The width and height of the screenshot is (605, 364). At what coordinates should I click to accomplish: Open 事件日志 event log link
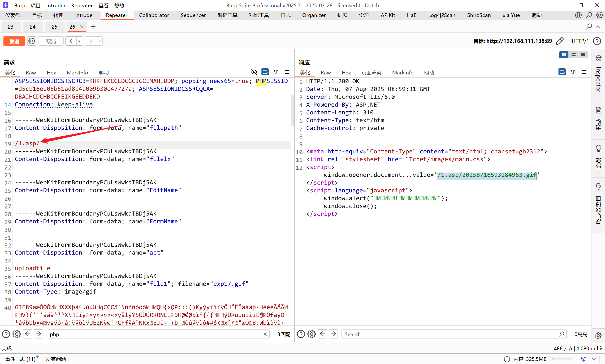point(20,359)
